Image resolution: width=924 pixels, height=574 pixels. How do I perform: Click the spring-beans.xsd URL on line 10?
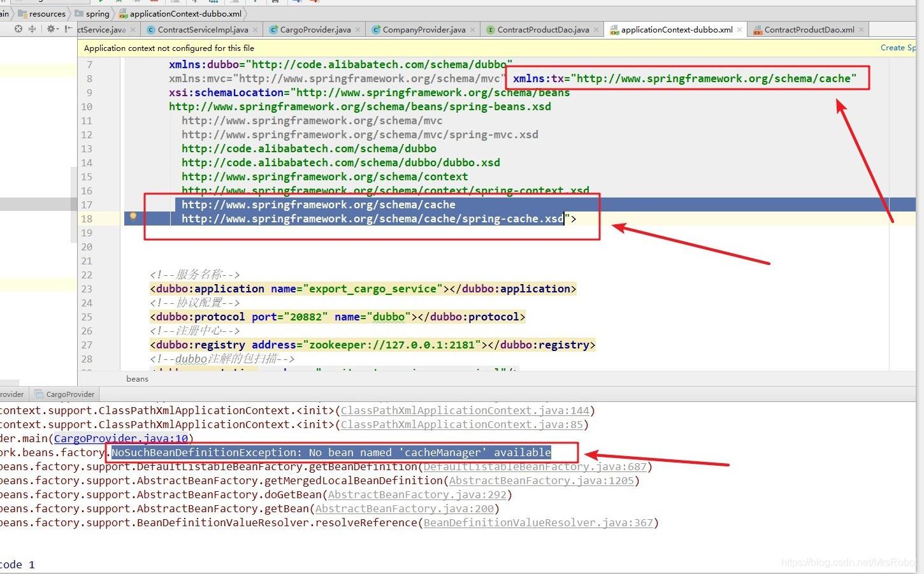click(360, 107)
